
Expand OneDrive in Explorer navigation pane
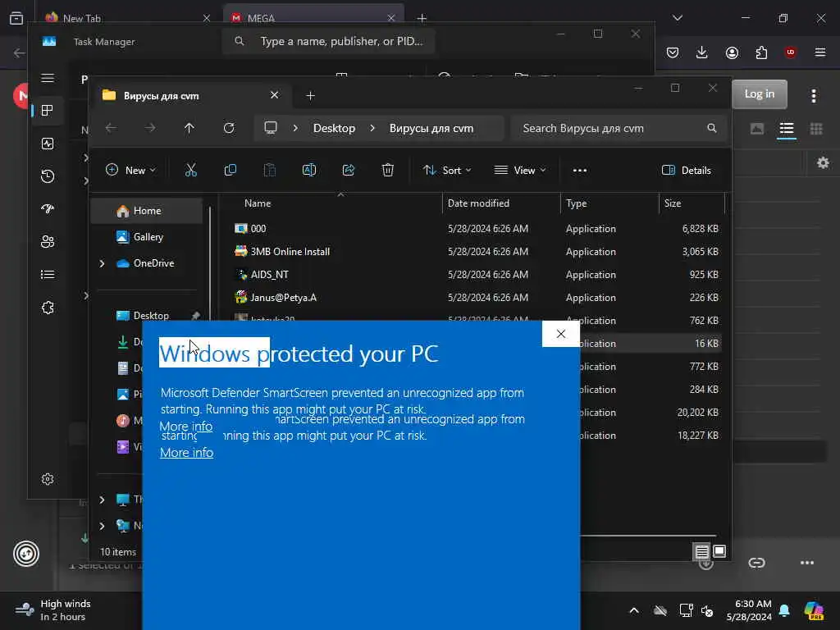102,263
